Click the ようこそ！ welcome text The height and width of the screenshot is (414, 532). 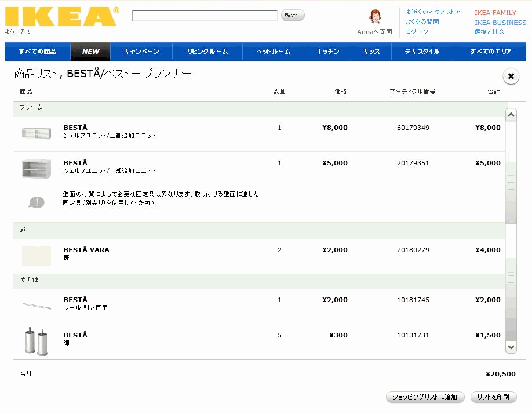tap(17, 32)
